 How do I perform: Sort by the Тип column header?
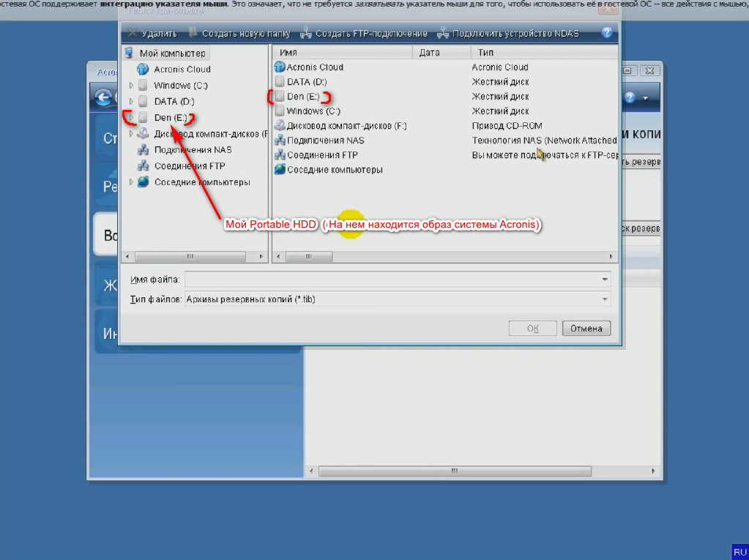pyautogui.click(x=542, y=53)
